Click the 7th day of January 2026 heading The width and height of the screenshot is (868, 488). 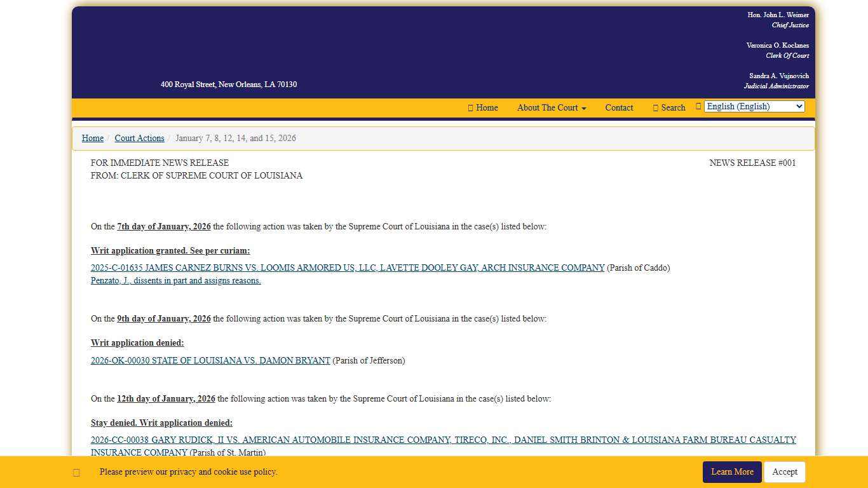pos(164,226)
